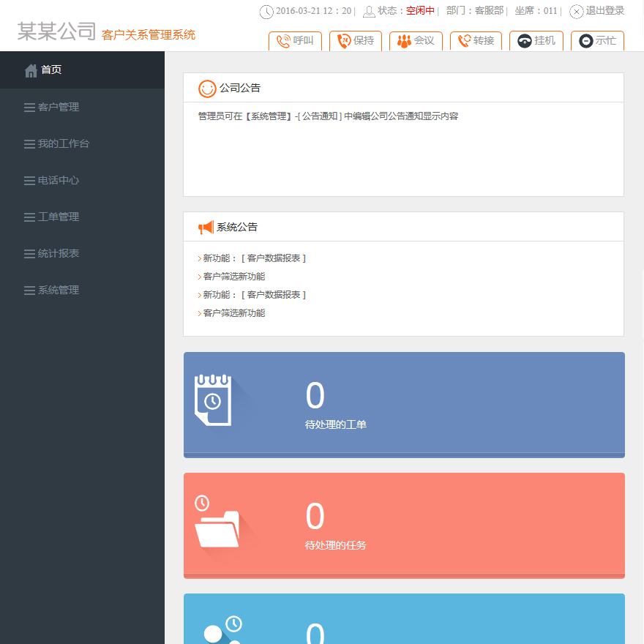The image size is (644, 644).
Task: Click hamburger icon beside 工单管理
Action: pos(29,217)
